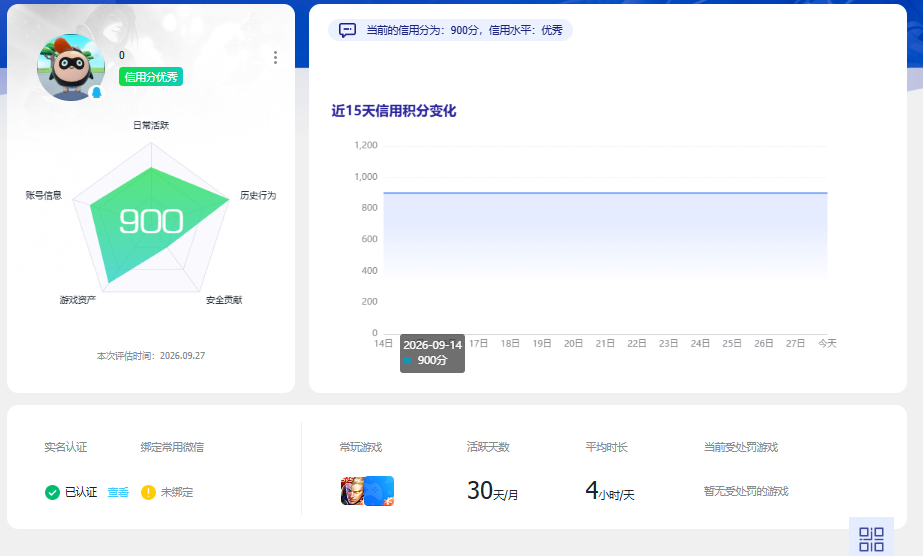923x556 pixels.
Task: Click the 2026-09-14 chart tooltip
Action: (433, 353)
